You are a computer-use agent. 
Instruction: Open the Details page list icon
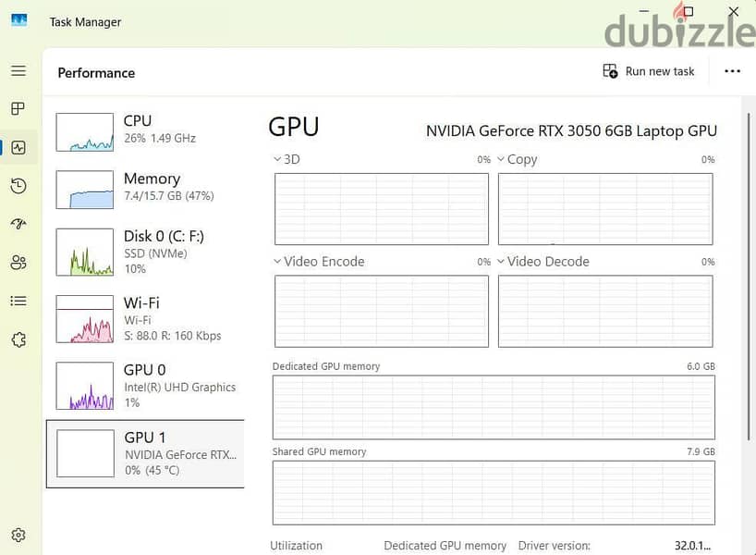(x=18, y=302)
